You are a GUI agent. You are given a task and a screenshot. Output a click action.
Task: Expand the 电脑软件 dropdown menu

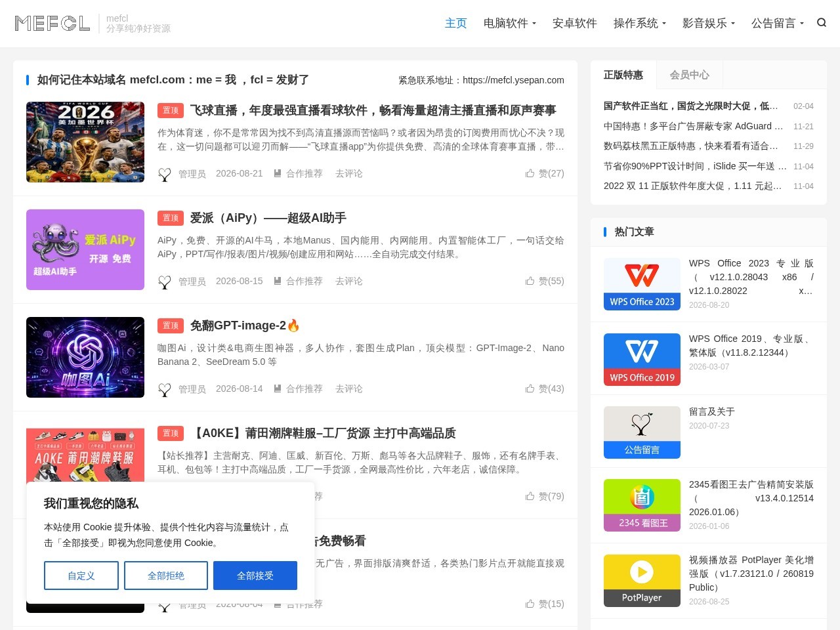coord(510,24)
